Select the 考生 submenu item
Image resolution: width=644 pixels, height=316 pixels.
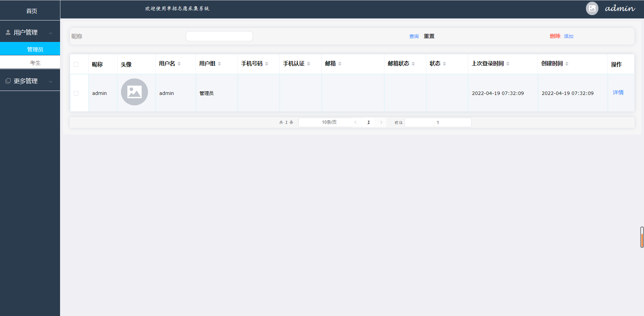click(x=30, y=62)
